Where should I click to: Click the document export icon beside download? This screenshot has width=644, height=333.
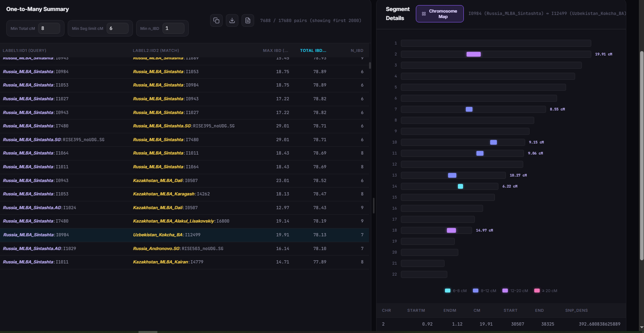(x=248, y=20)
